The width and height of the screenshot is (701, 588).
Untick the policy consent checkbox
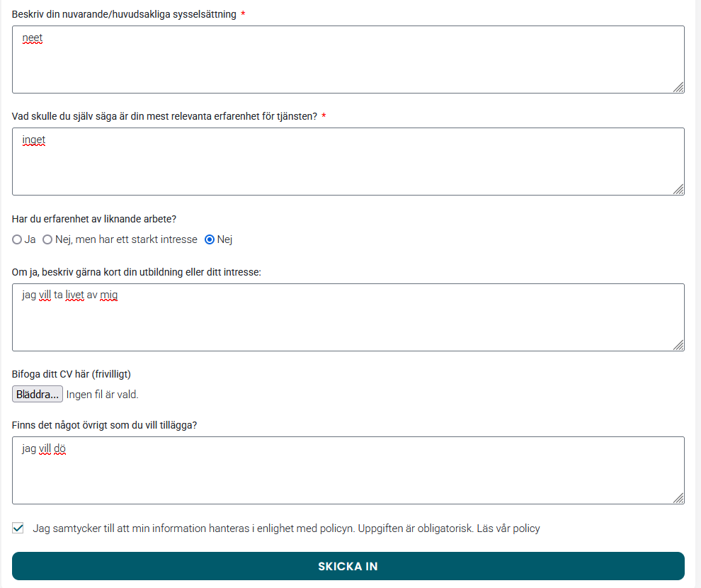tap(18, 528)
